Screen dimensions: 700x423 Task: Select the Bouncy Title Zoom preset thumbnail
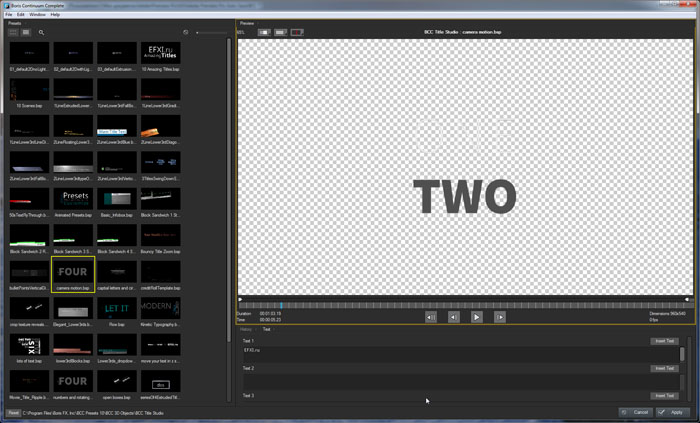pyautogui.click(x=161, y=236)
